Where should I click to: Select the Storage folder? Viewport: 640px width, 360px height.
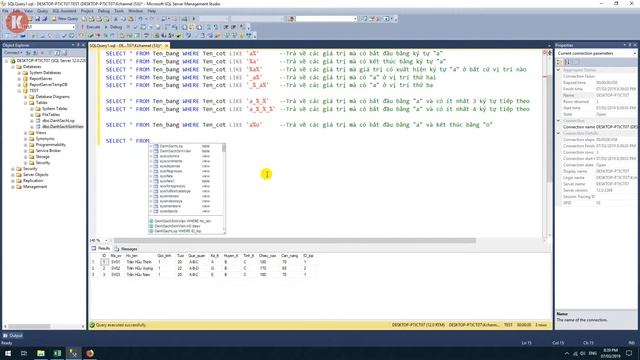coord(42,157)
